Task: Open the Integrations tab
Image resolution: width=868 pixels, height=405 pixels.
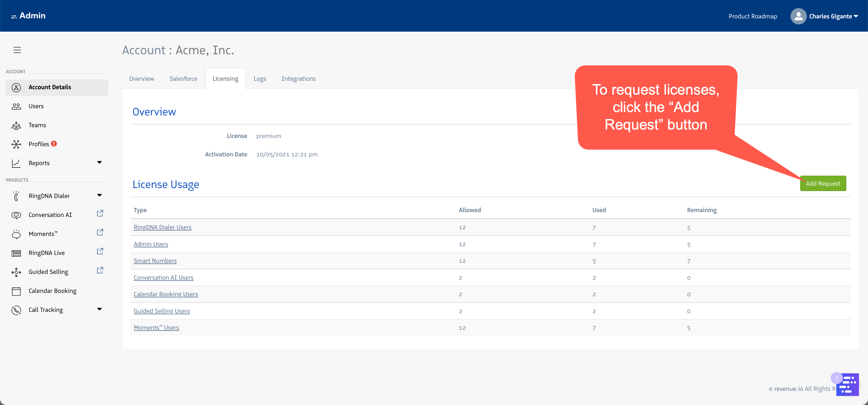Action: [x=299, y=78]
